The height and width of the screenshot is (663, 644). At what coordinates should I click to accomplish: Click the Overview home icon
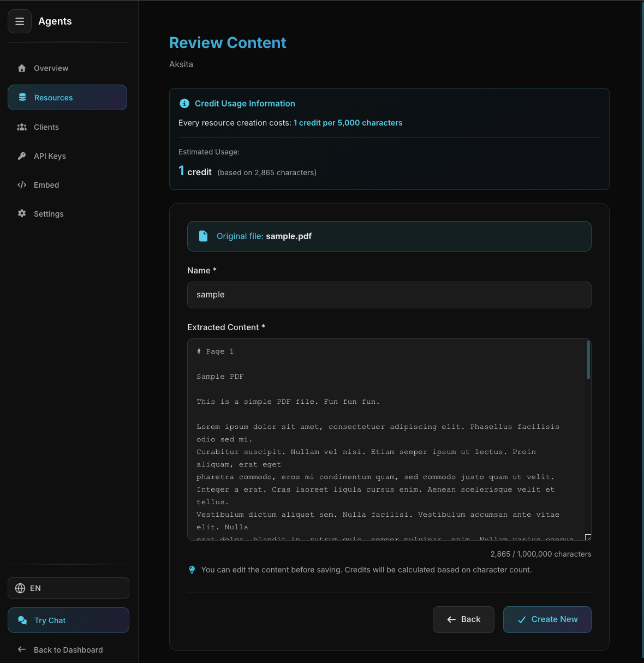coord(22,68)
